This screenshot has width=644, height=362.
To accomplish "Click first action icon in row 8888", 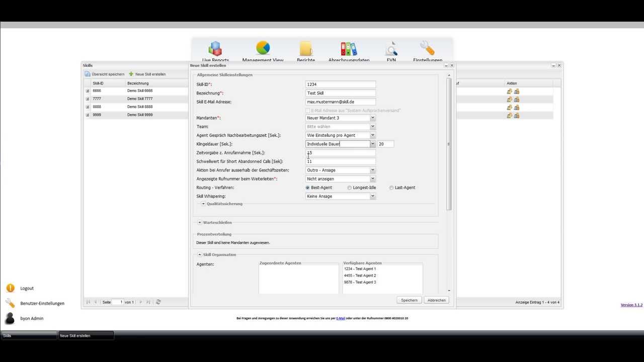I will coord(510,107).
